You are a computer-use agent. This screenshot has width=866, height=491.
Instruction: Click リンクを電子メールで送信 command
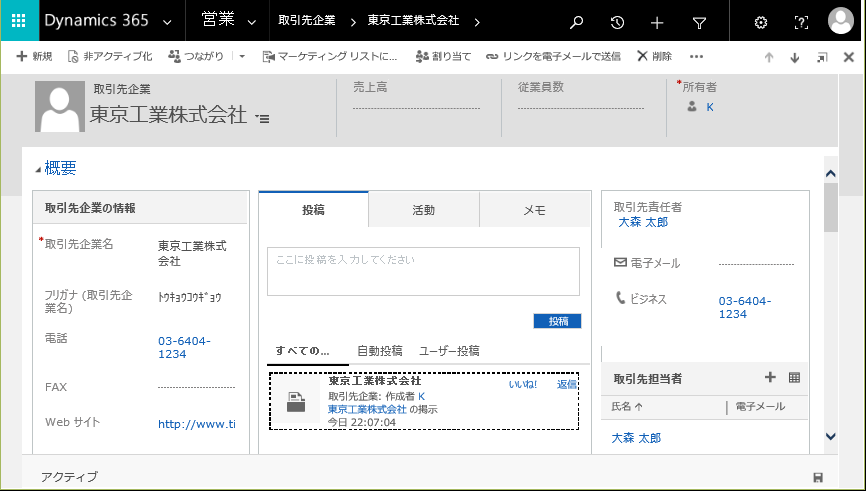click(553, 56)
